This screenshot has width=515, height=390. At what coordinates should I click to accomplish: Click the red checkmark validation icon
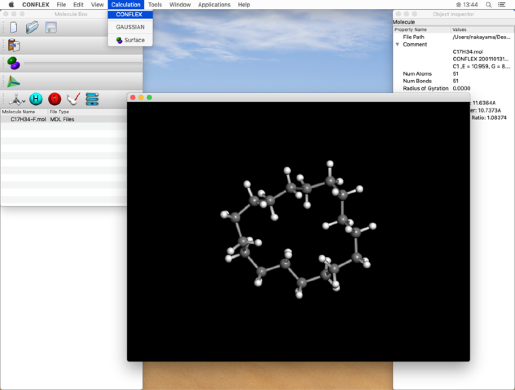[x=73, y=99]
